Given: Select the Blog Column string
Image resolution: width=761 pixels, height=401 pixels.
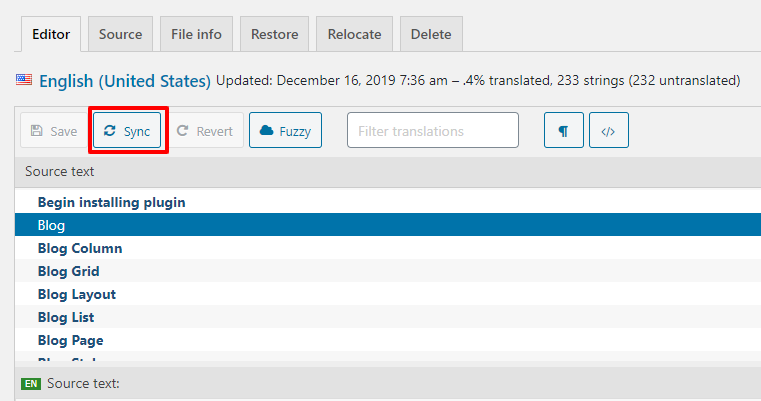Looking at the screenshot, I should click(80, 248).
